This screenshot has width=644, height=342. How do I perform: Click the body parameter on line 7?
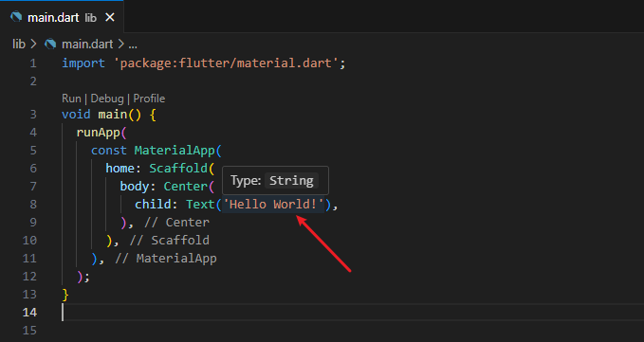pyautogui.click(x=135, y=187)
